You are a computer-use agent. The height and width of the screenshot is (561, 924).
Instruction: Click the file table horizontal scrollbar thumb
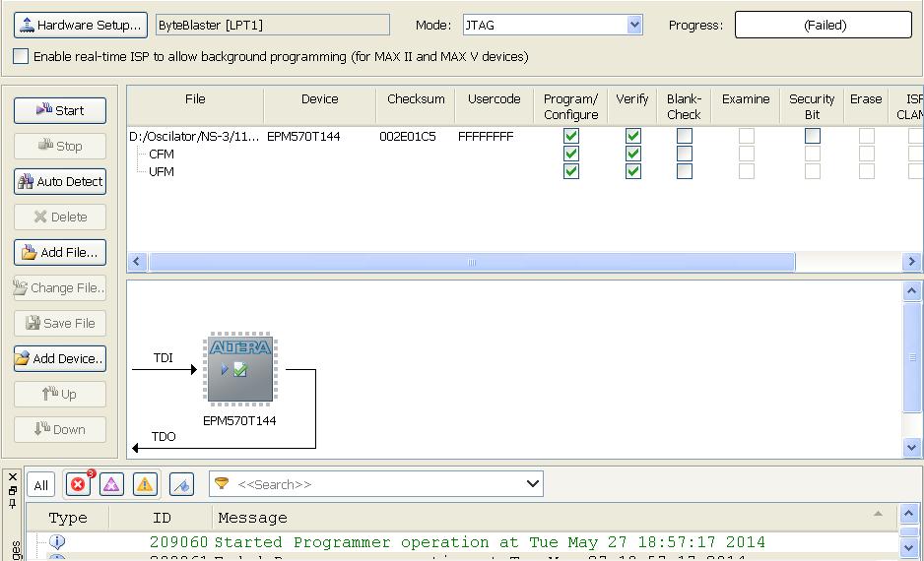[472, 262]
